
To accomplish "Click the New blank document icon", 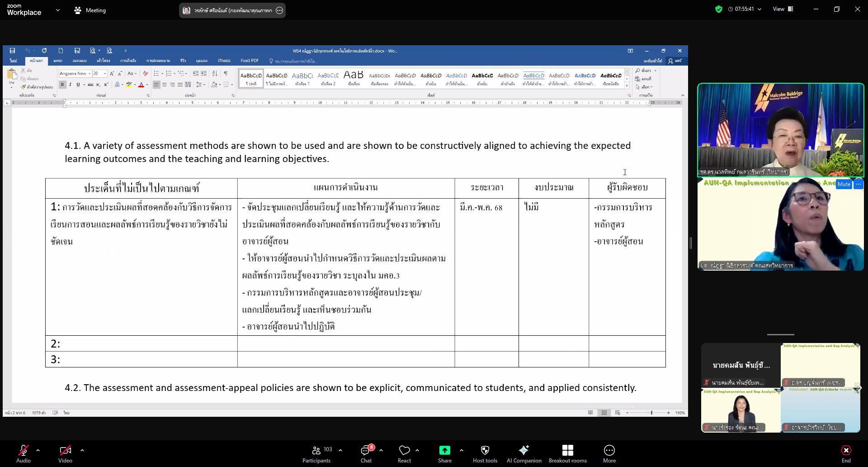I will click(x=61, y=51).
